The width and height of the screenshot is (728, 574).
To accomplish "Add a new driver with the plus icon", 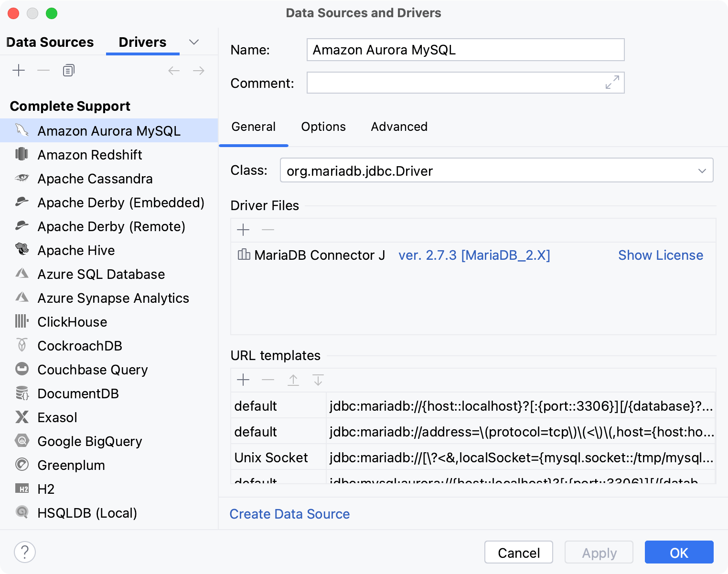I will click(x=19, y=70).
